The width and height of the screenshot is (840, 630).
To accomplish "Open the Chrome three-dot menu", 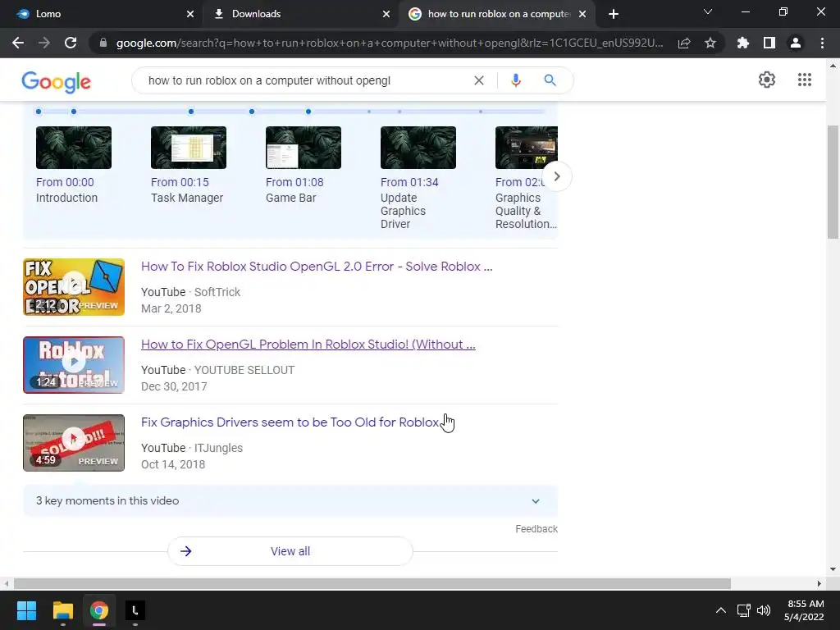I will [822, 43].
